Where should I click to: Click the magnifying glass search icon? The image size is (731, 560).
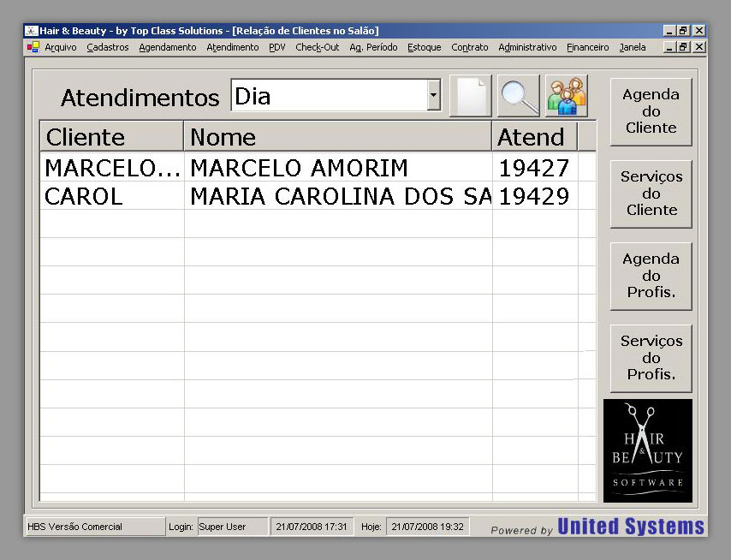pos(519,96)
